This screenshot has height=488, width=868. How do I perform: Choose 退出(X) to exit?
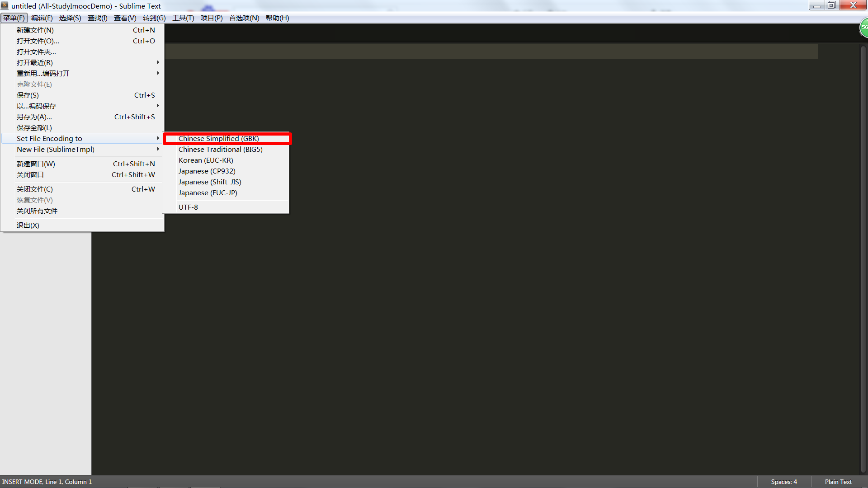click(28, 225)
